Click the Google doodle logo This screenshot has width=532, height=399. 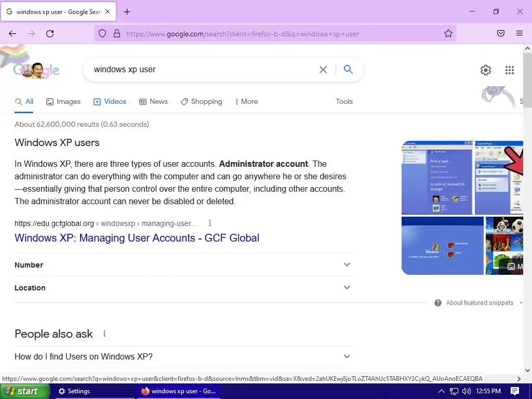(x=36, y=70)
